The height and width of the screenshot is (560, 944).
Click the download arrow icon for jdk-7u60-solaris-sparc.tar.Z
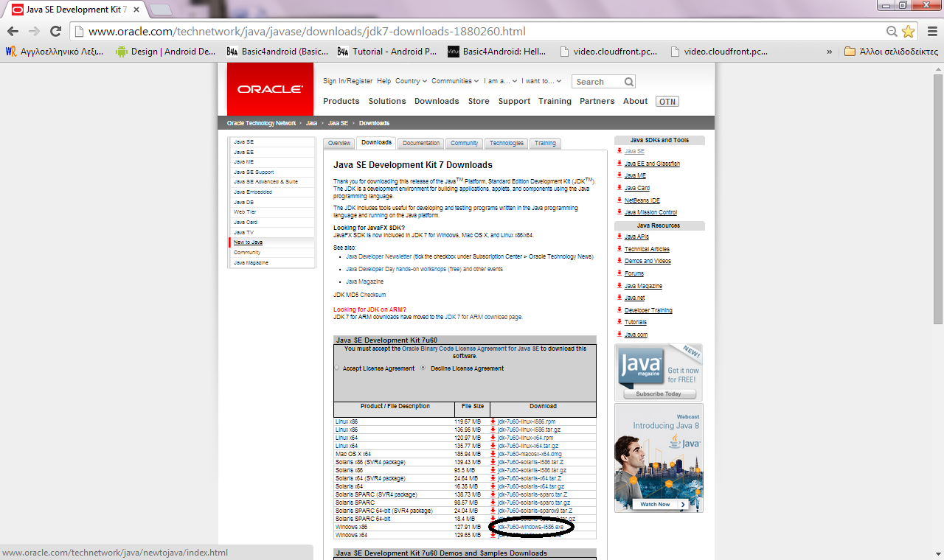[493, 494]
